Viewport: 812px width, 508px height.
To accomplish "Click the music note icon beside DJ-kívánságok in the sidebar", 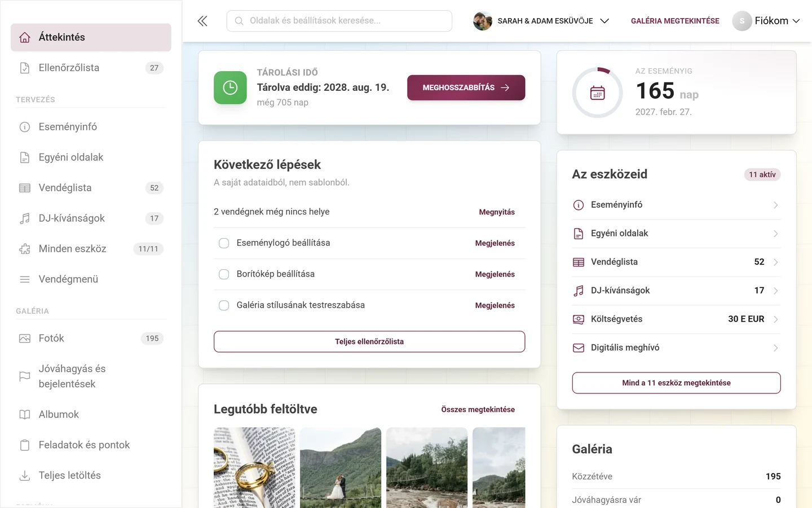I will click(25, 218).
